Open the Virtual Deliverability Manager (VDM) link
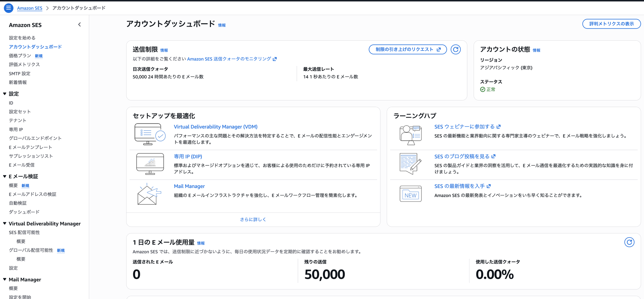This screenshot has height=299, width=644. [x=216, y=127]
